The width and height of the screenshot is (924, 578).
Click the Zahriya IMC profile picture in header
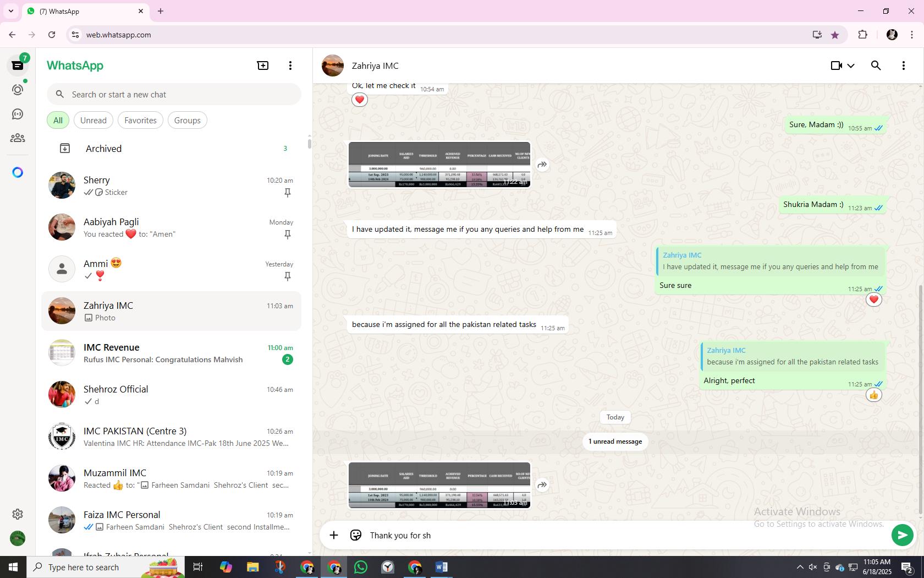[x=333, y=66]
